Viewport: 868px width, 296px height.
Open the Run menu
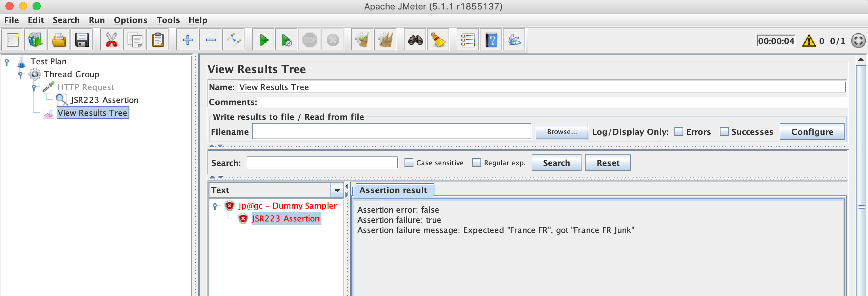[97, 20]
